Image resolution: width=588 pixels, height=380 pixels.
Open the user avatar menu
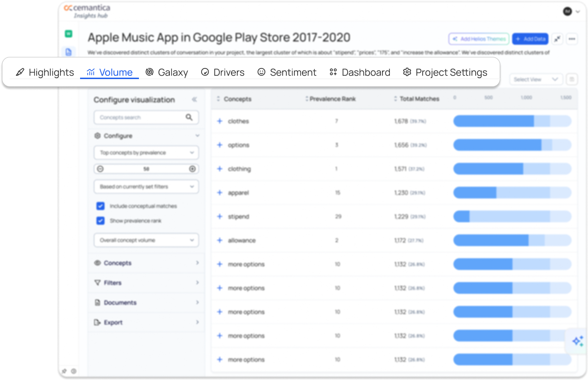[x=567, y=11]
